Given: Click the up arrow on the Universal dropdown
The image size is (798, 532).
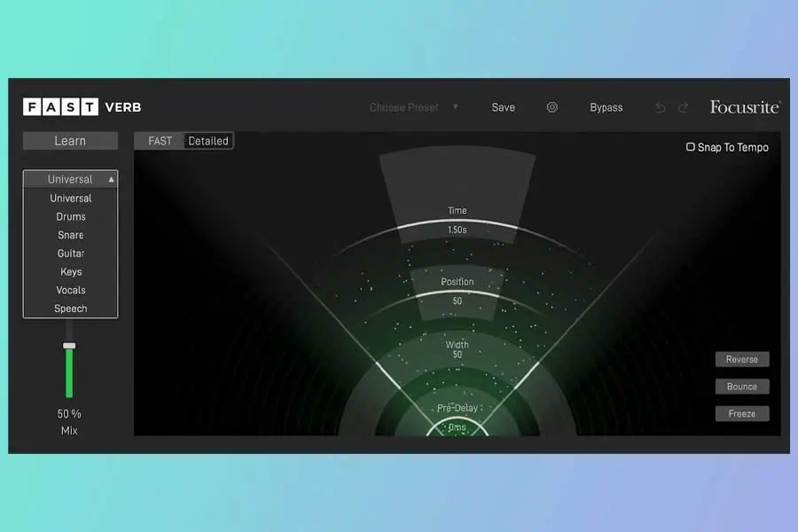Looking at the screenshot, I should pyautogui.click(x=111, y=179).
